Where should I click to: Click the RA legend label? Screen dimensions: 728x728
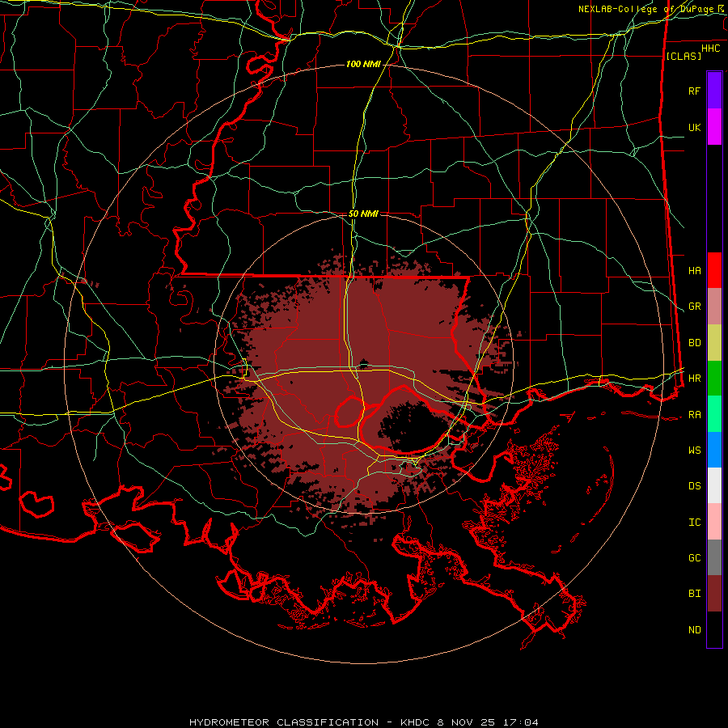tap(694, 415)
